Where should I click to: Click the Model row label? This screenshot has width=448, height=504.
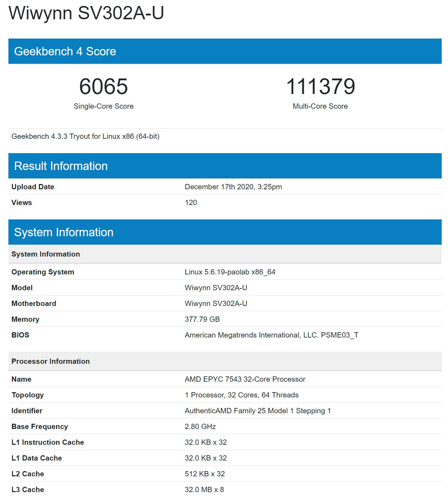[x=22, y=288]
